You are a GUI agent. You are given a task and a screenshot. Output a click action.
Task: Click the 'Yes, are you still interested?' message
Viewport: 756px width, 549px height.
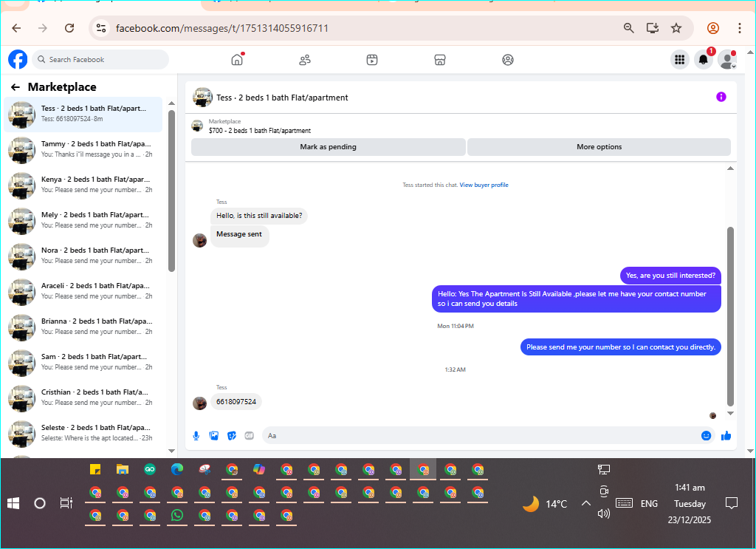tap(670, 276)
